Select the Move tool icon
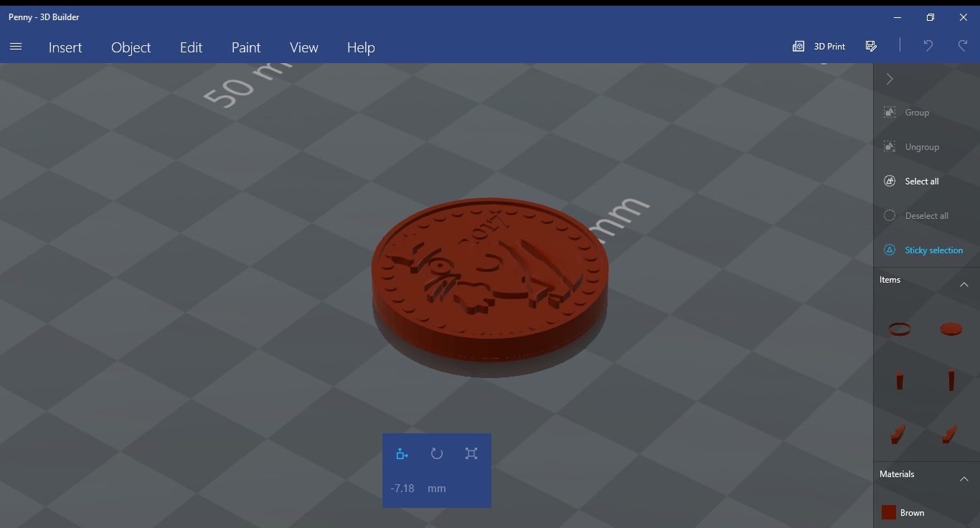The width and height of the screenshot is (980, 528). coord(402,453)
